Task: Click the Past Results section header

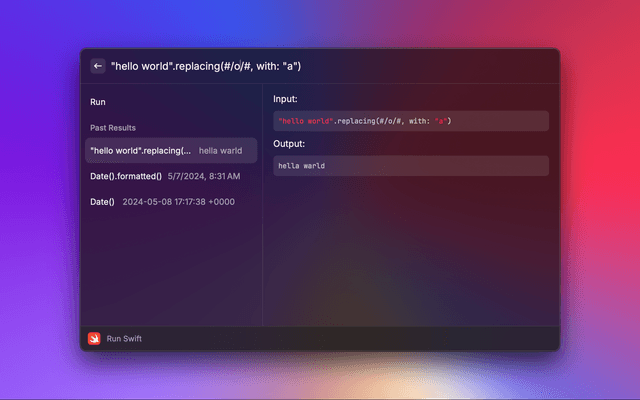Action: (x=113, y=128)
